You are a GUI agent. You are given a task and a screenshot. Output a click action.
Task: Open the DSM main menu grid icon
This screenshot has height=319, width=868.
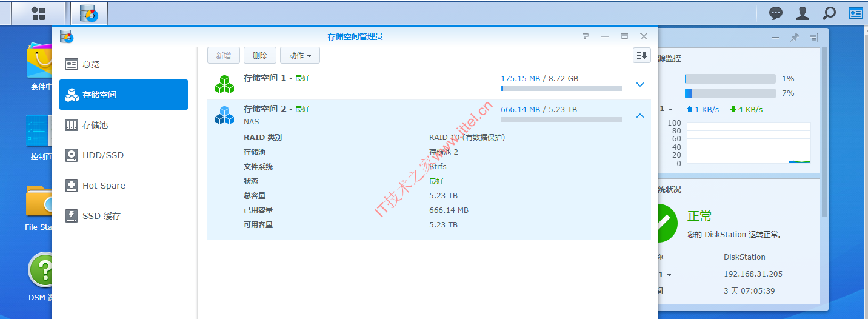pos(38,13)
